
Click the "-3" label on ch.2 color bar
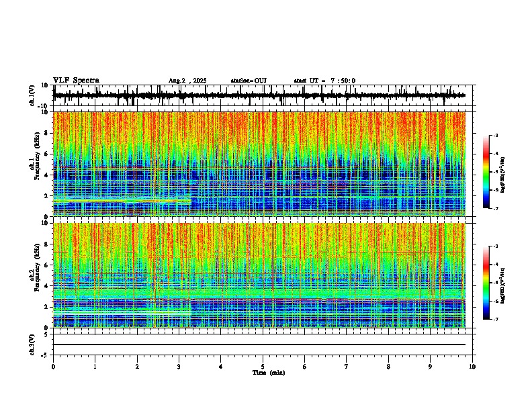point(495,246)
